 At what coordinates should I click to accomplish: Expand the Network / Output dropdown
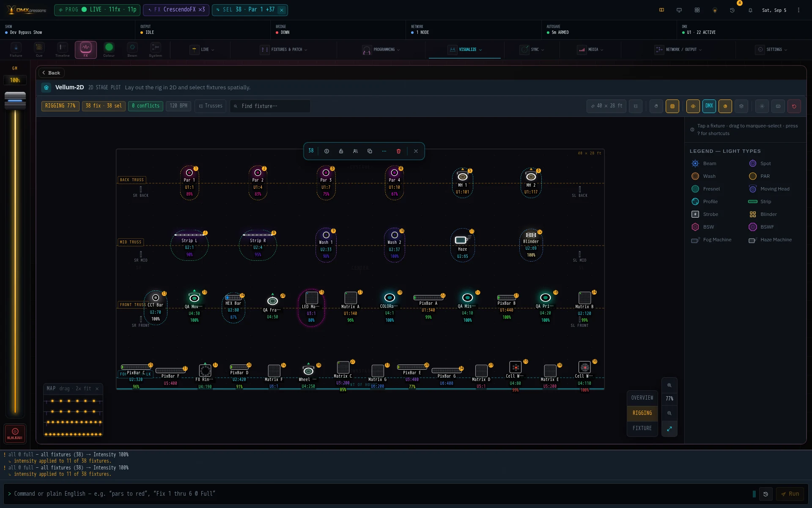pyautogui.click(x=678, y=50)
